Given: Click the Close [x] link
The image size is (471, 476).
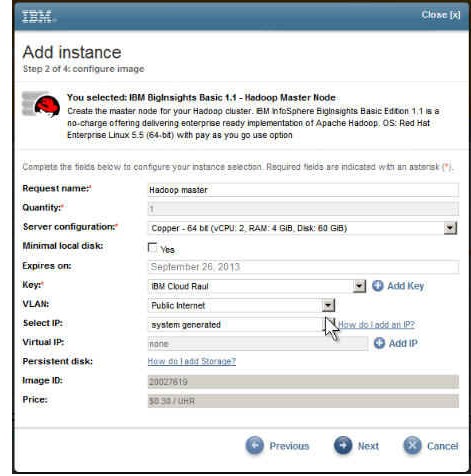Looking at the screenshot, I should point(441,15).
